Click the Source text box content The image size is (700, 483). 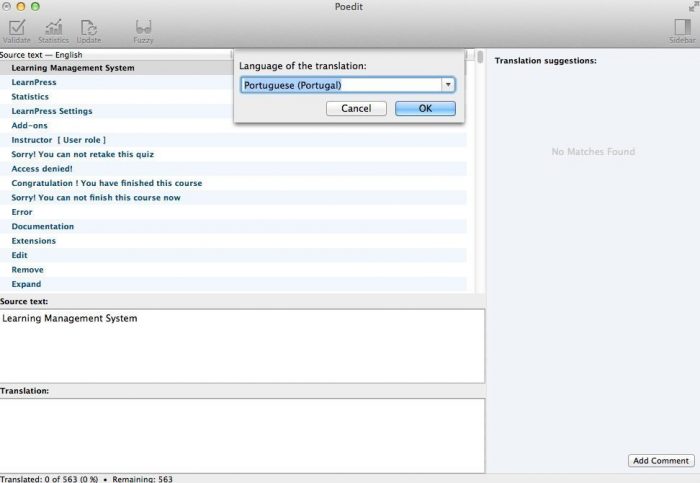pyautogui.click(x=242, y=346)
